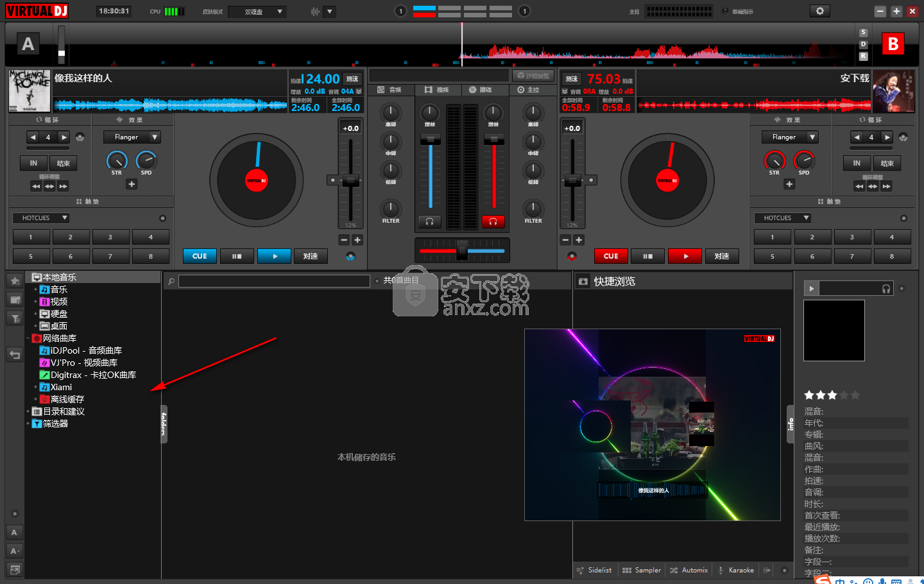Increase deck B pitch with plus button
Screen dimensions: 924x584
579,240
